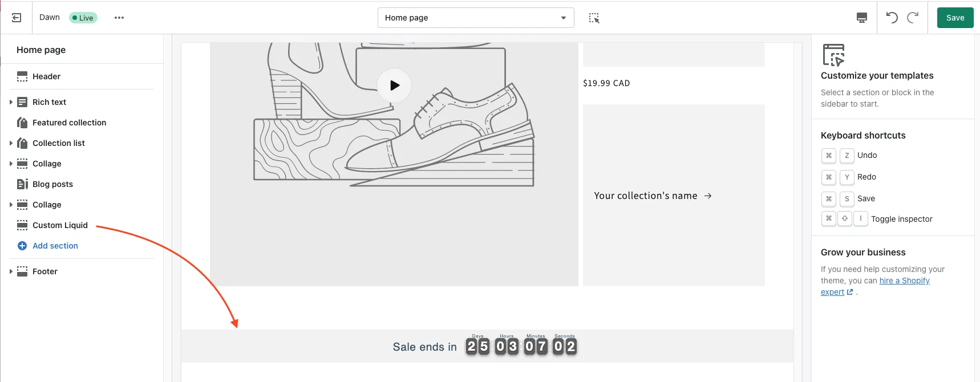This screenshot has height=382, width=980.
Task: Switch to desktop preview monitor icon
Action: (862, 18)
